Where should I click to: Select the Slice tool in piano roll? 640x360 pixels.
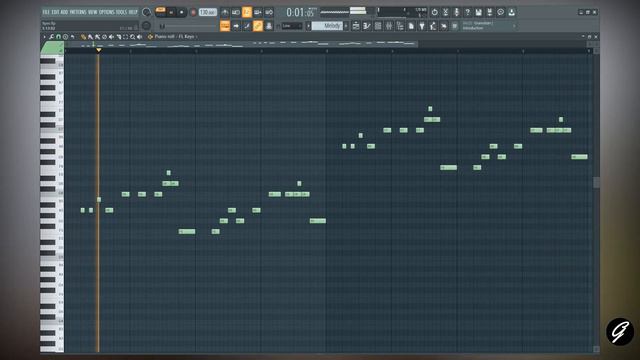click(118, 37)
